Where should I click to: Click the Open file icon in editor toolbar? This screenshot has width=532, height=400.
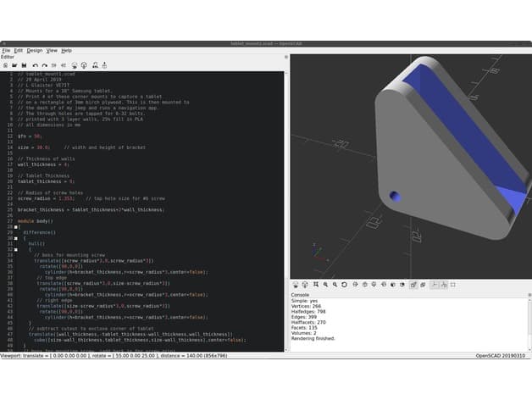click(14, 65)
